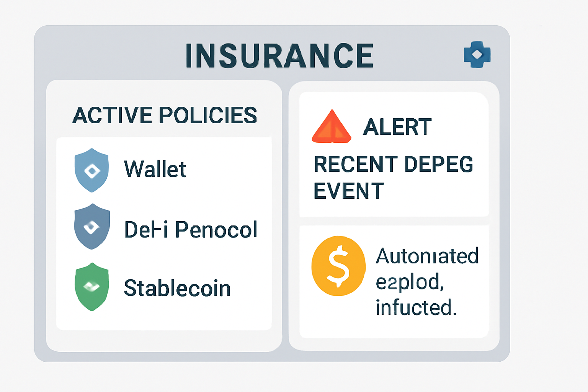Click the "infucted." text line
Image resolution: width=588 pixels, height=392 pixels.
coord(416,307)
